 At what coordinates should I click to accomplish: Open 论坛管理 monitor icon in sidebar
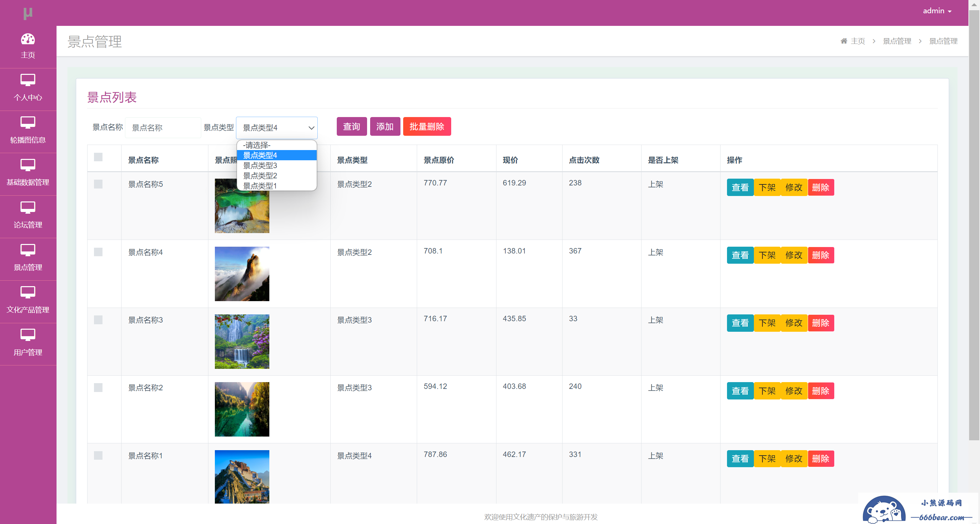28,208
